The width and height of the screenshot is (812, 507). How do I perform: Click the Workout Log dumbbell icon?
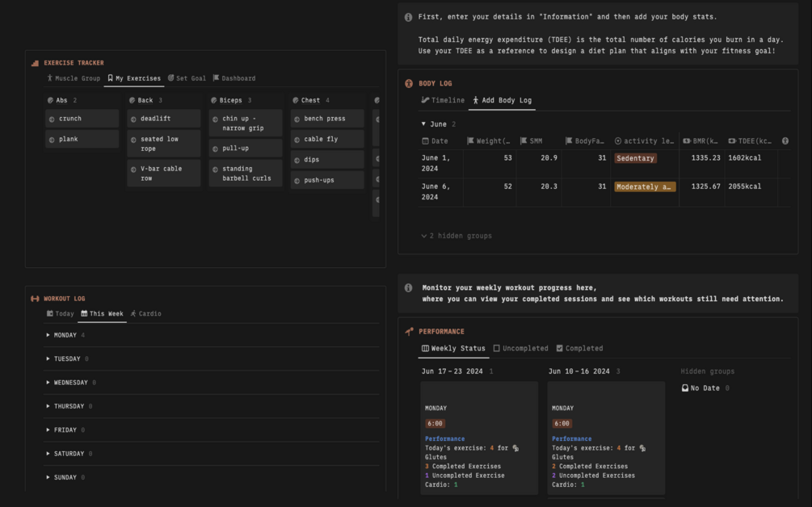coord(35,299)
